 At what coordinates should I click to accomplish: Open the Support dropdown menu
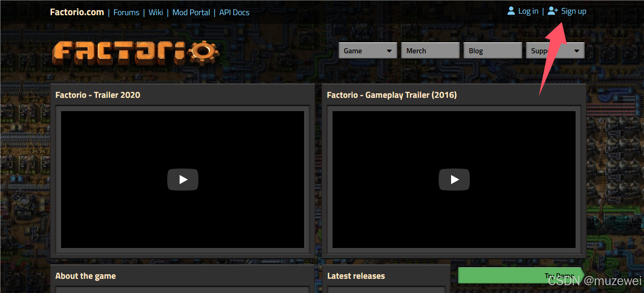tap(555, 51)
